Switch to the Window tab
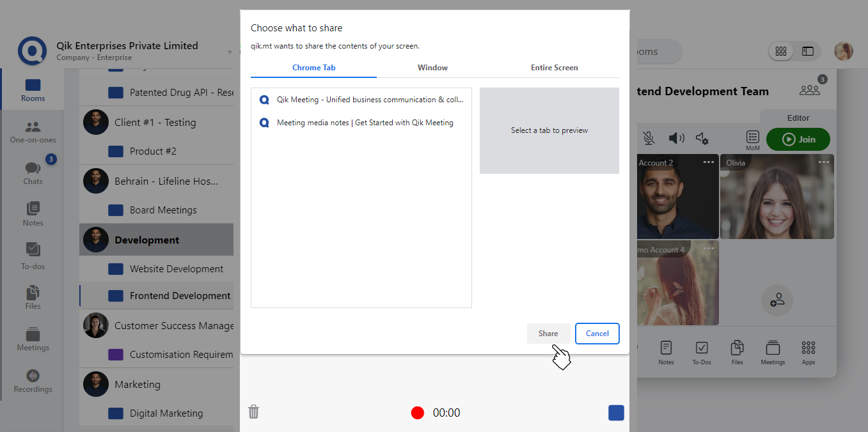This screenshot has height=432, width=868. (432, 68)
